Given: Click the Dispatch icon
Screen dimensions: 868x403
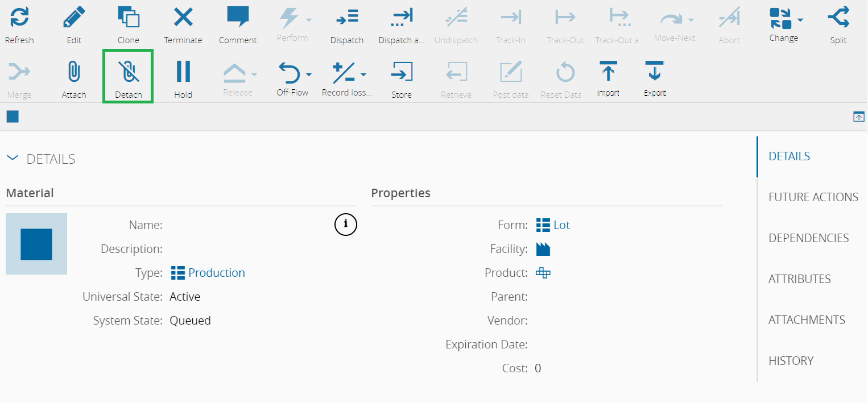Looking at the screenshot, I should point(347,18).
